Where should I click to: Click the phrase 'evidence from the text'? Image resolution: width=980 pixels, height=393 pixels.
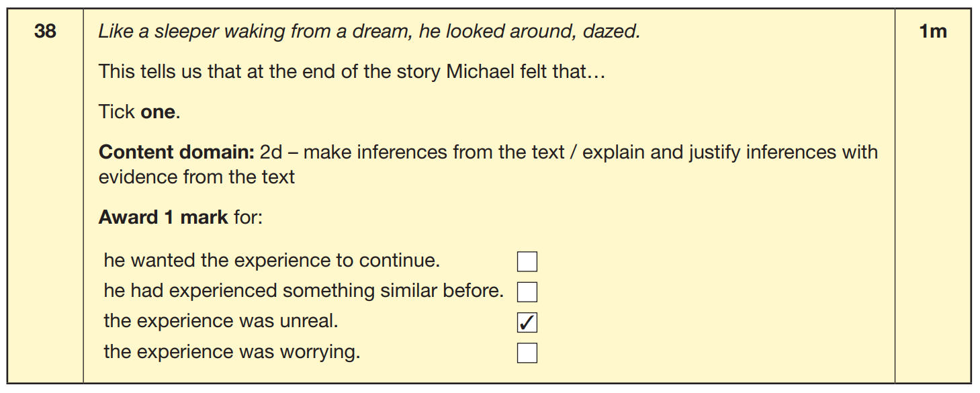[197, 177]
